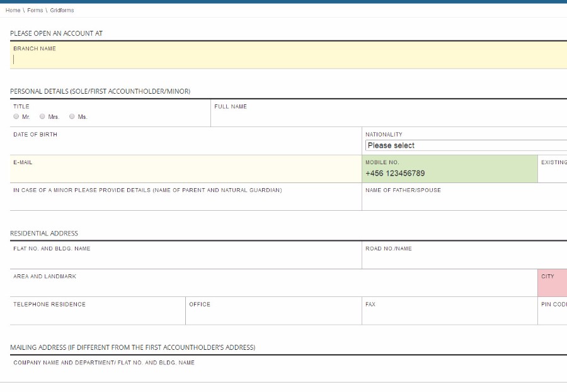Go to Home in the breadcrumb
Image resolution: width=567 pixels, height=392 pixels.
pos(13,11)
